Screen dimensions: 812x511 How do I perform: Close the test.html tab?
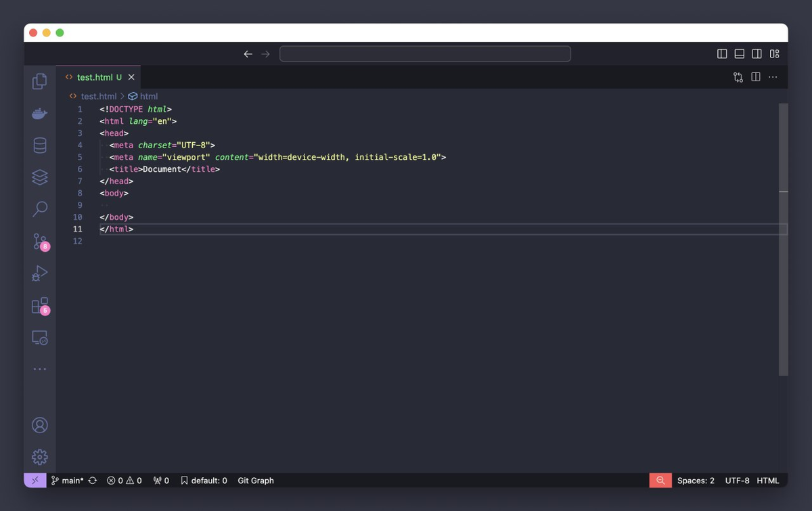pos(131,77)
